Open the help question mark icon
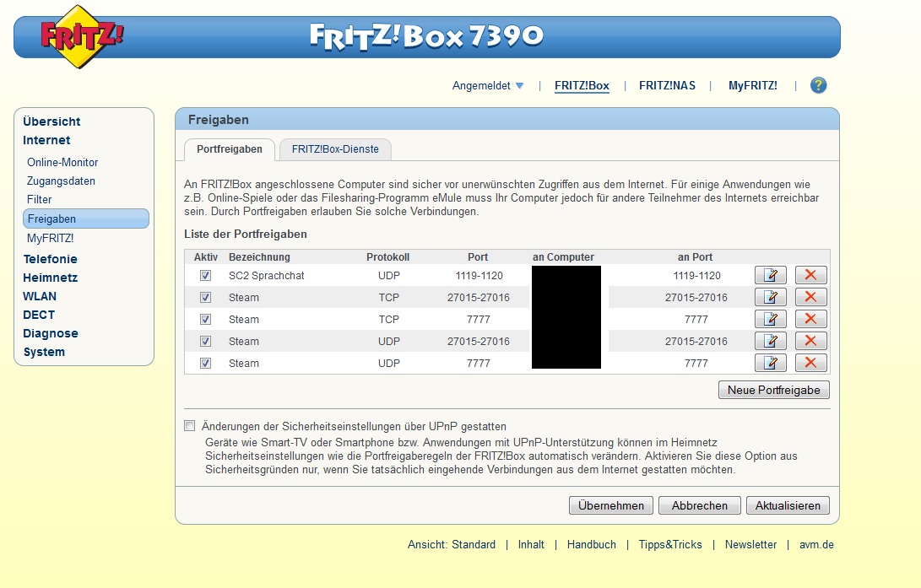 (x=818, y=86)
